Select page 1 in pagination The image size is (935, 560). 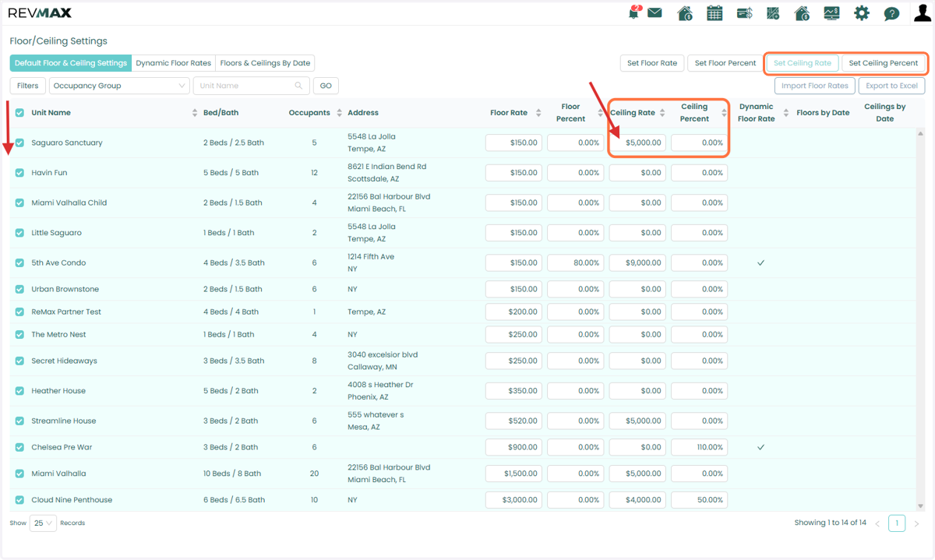coord(897,523)
